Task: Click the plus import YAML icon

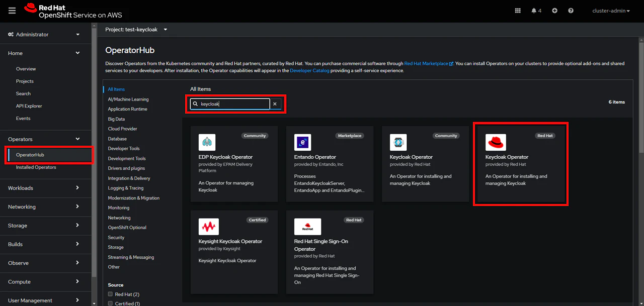Action: point(554,11)
